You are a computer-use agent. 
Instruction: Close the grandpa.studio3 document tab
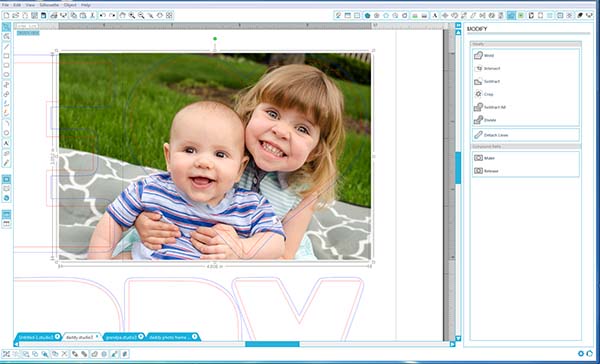point(141,337)
